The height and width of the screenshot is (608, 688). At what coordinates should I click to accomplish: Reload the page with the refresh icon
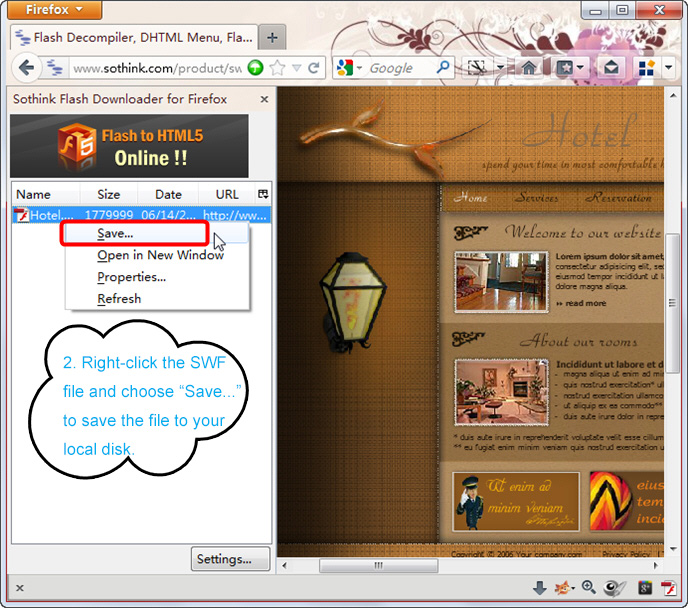(313, 68)
